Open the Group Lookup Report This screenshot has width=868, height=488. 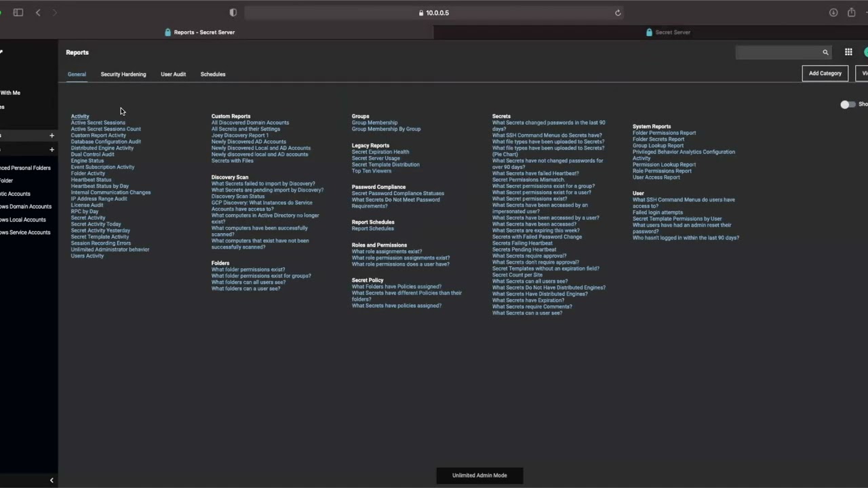(x=658, y=145)
